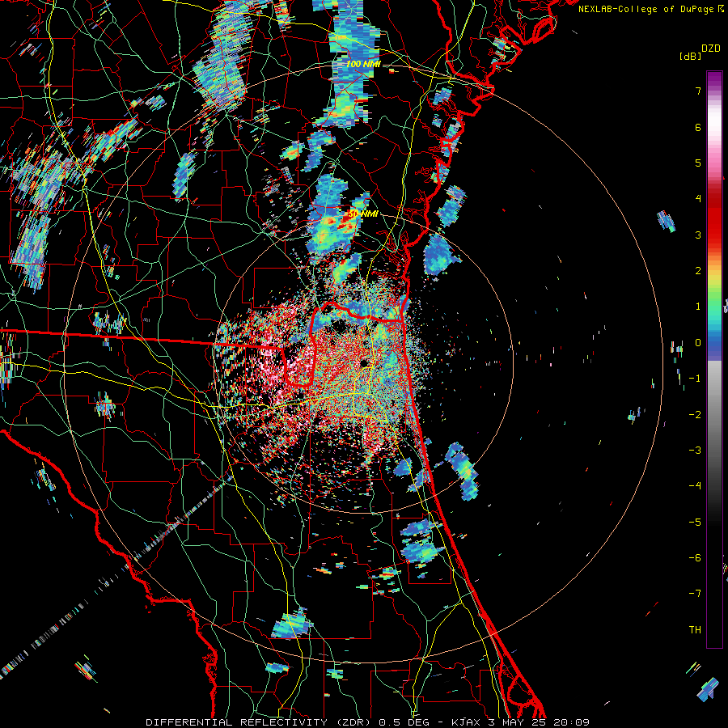The width and height of the screenshot is (728, 728).
Task: Select the -1 value on color scale
Action: click(695, 379)
